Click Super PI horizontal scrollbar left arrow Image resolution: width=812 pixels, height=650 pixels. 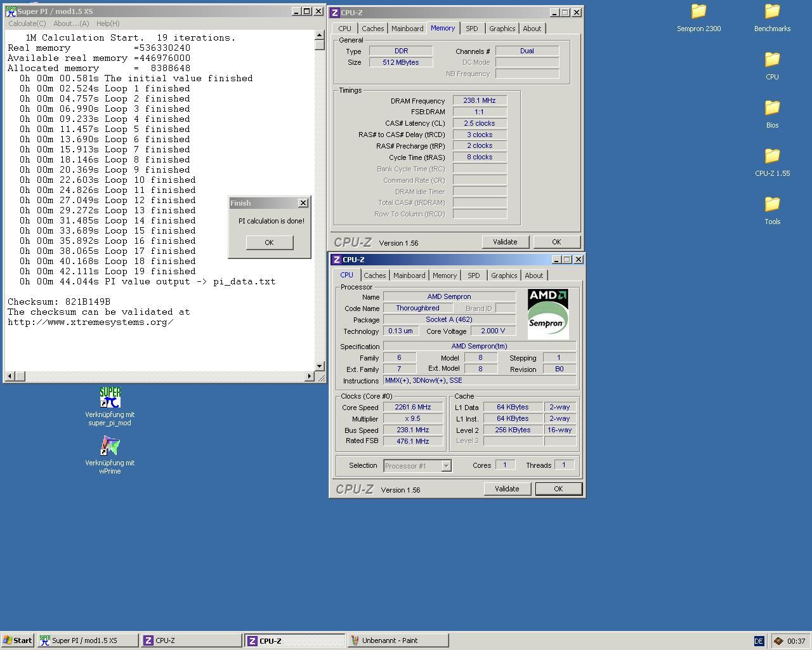10,376
